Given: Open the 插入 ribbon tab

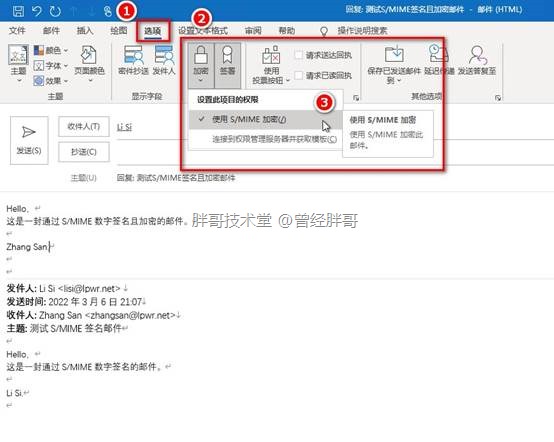Looking at the screenshot, I should tap(85, 31).
